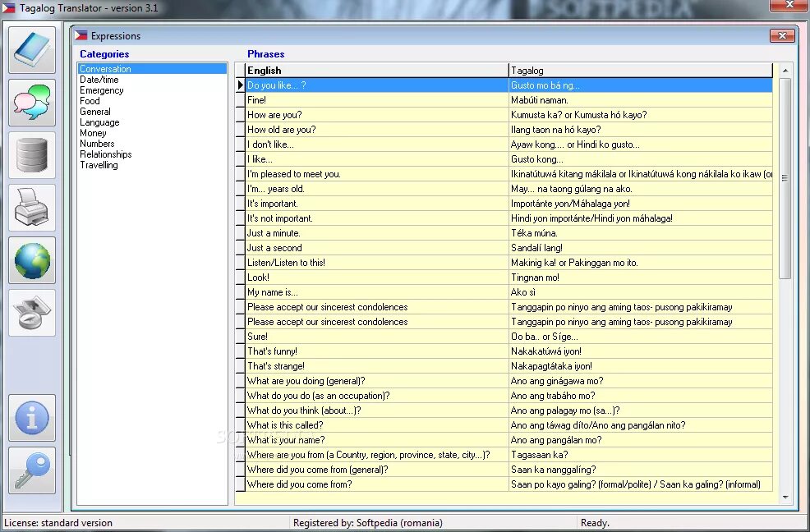Screen dimensions: 810x532
Task: Click the printer icon in sidebar
Action: click(32, 208)
